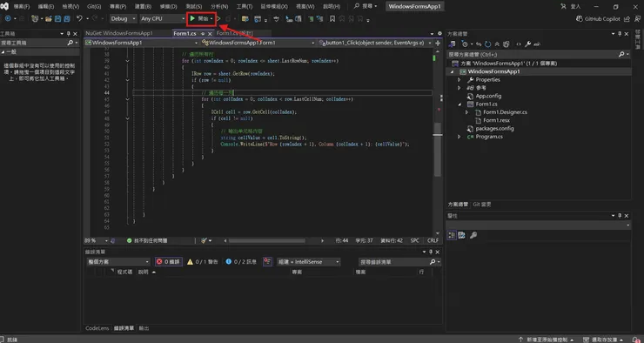
Task: Click the Save icon in toolbar
Action: click(x=58, y=19)
